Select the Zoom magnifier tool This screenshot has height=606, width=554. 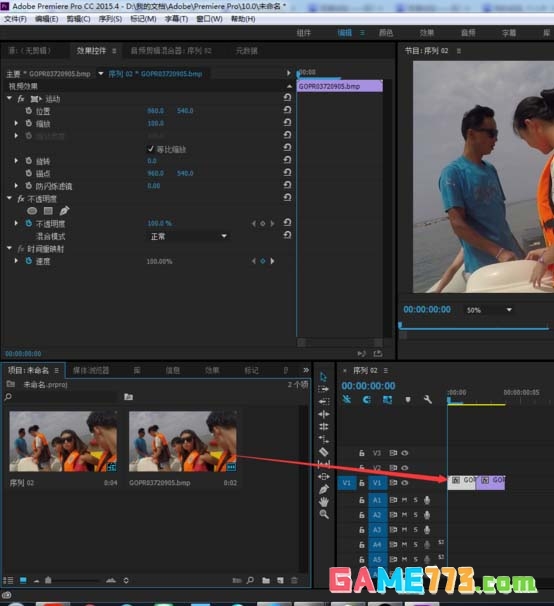[324, 514]
